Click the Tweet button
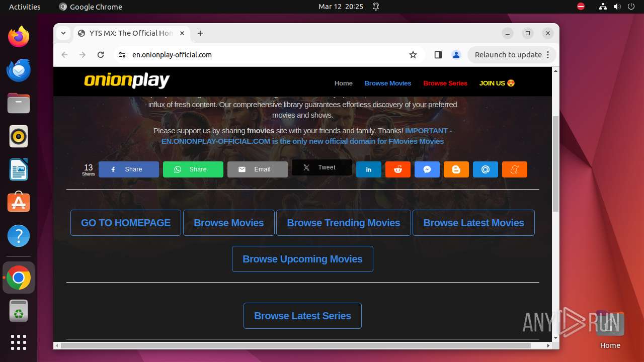 [322, 167]
